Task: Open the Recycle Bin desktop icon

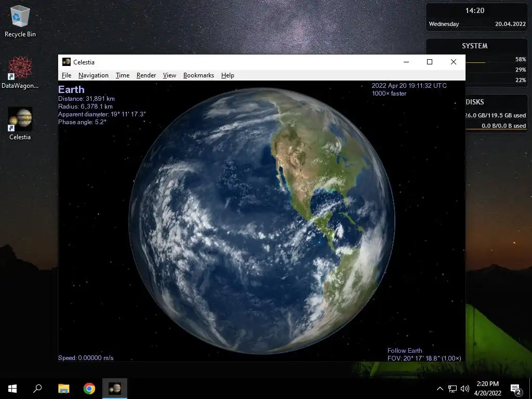Action: pyautogui.click(x=20, y=21)
